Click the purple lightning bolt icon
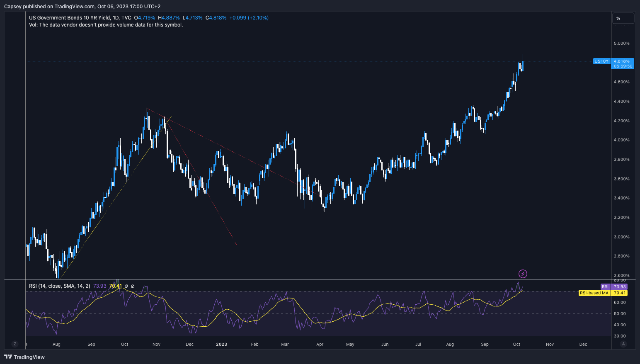 (523, 274)
